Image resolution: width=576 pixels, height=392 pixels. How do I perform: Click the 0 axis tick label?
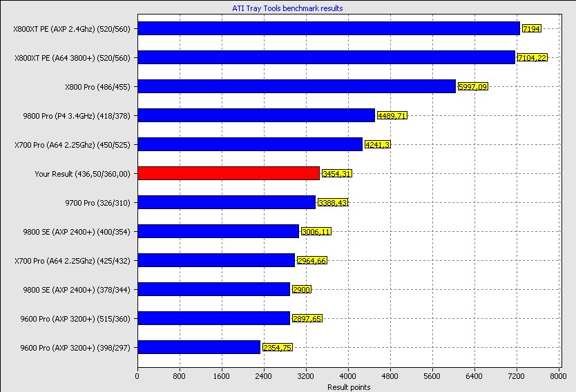tap(137, 376)
